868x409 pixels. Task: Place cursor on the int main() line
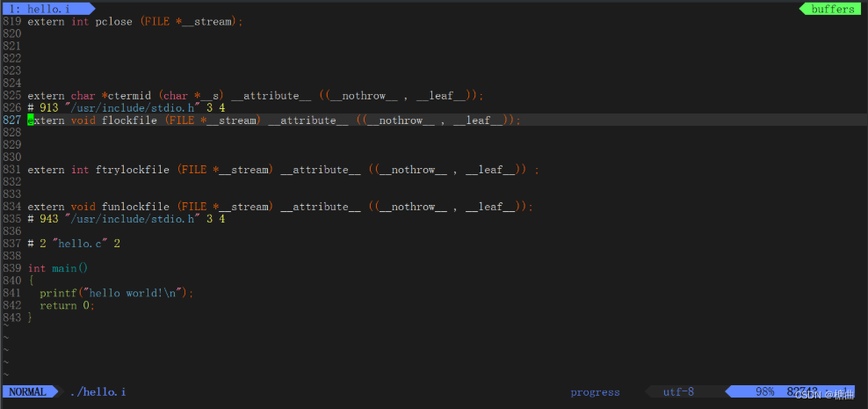(58, 268)
